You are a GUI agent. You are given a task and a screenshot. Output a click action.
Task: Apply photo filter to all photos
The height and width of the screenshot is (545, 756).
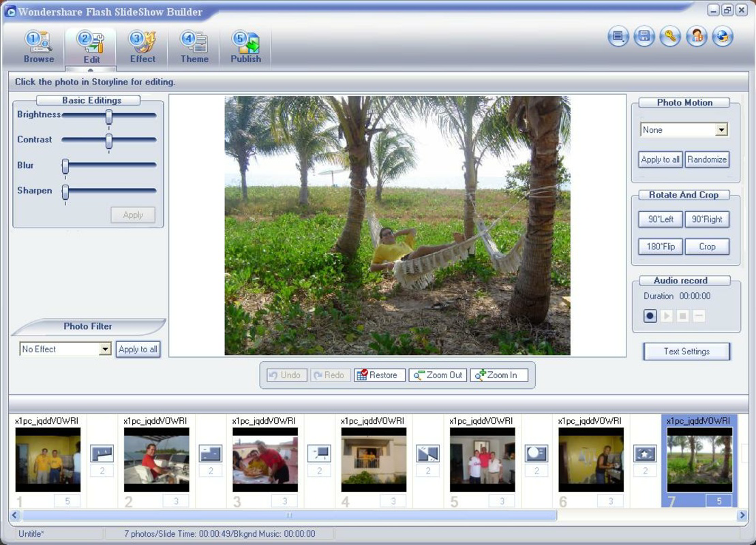pyautogui.click(x=138, y=349)
